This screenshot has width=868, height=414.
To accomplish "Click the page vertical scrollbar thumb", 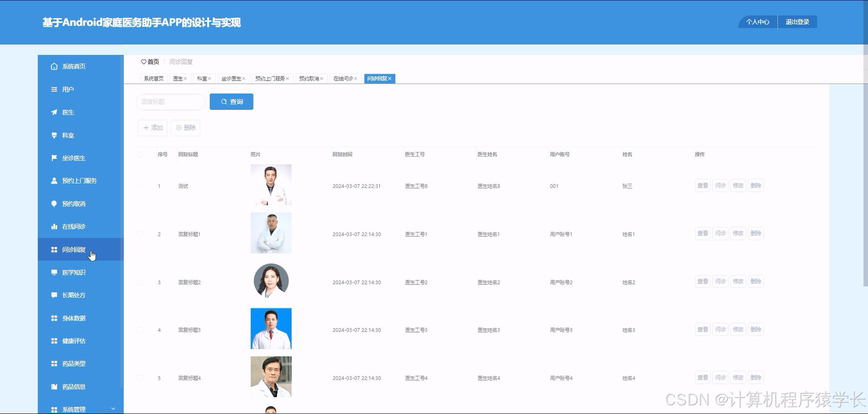I will coord(865,143).
